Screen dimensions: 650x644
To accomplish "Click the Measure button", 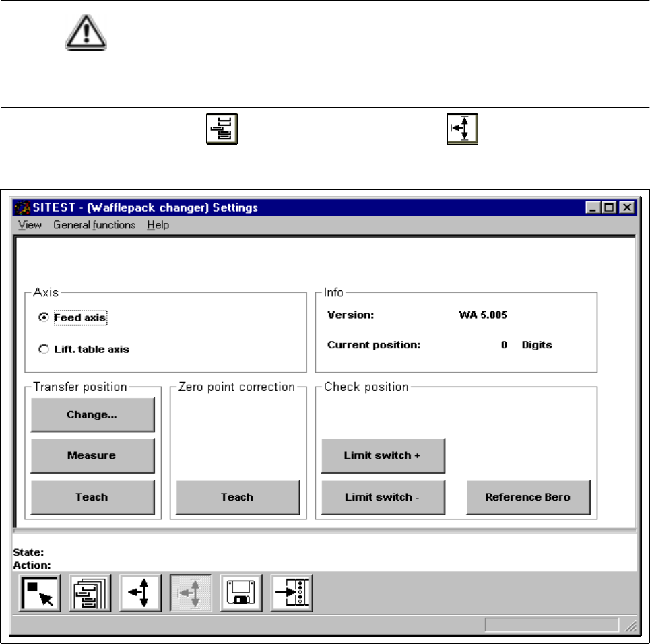I will tap(92, 455).
